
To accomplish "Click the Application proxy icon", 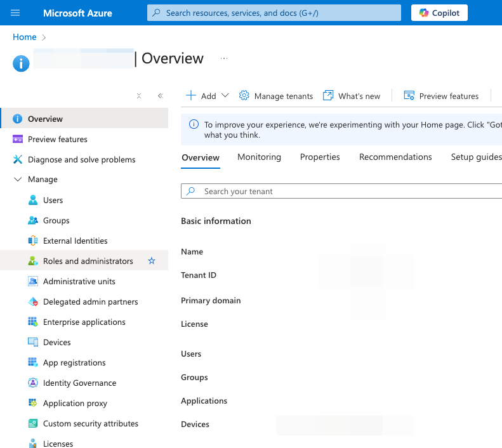I will (x=33, y=404).
